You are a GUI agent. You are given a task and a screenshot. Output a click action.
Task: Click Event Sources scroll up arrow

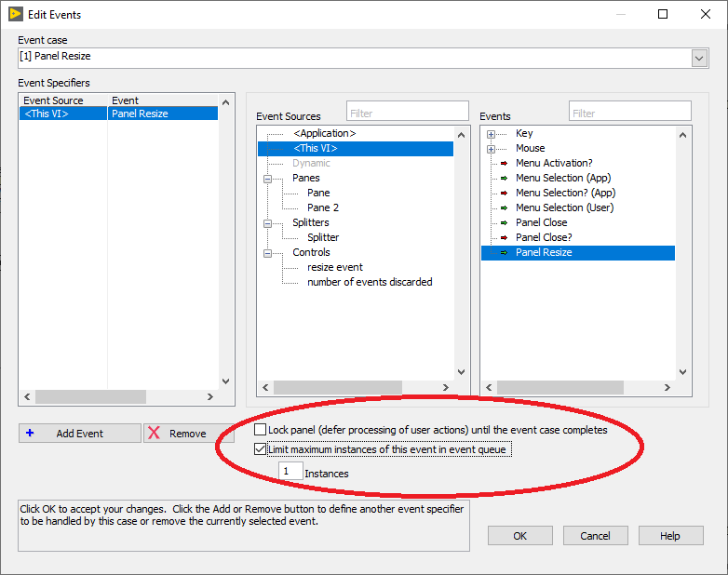pyautogui.click(x=461, y=135)
